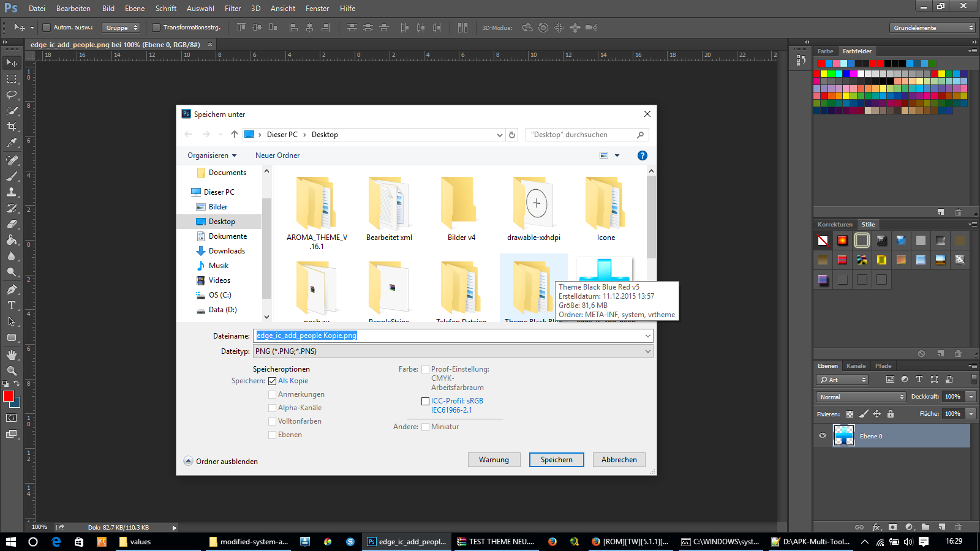Expand the Dateiname history dropdown
This screenshot has width=980, height=551.
point(647,335)
